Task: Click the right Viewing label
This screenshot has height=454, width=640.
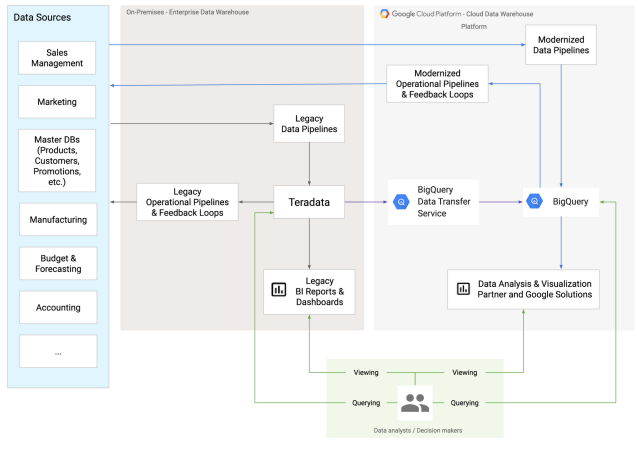Action: tap(464, 372)
